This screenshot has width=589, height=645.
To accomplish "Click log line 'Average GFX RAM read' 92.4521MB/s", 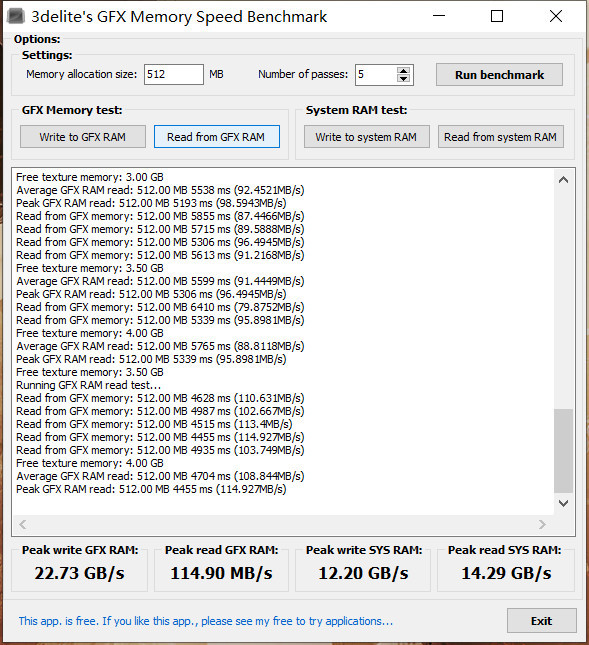I will pos(160,190).
